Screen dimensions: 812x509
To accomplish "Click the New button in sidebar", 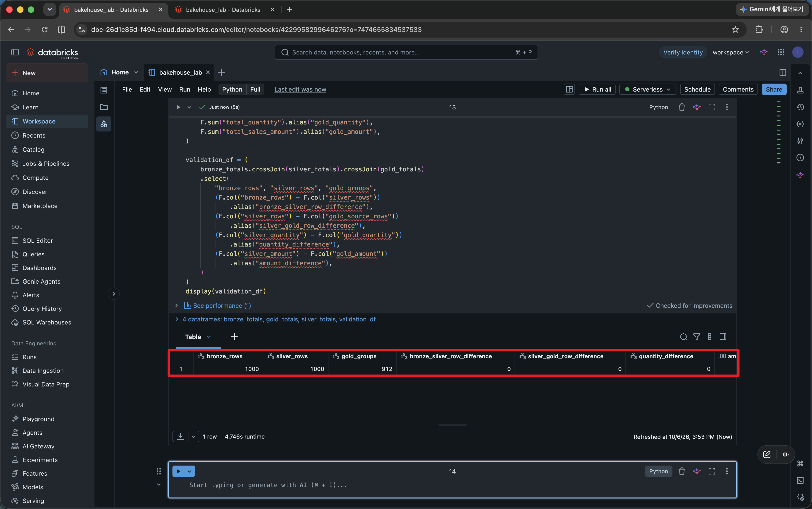I will tap(47, 73).
